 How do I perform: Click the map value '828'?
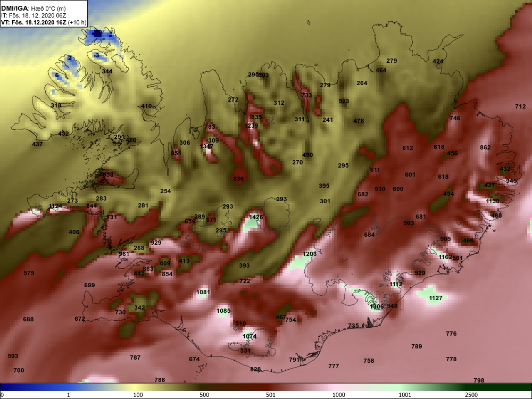[x=255, y=369]
